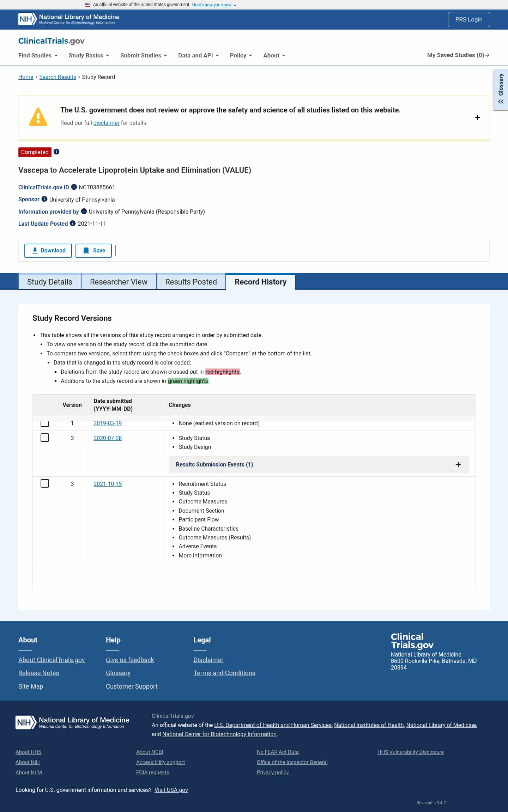Screen dimensions: 508x812
Task: Expand the government disclaimer banner
Action: tap(478, 117)
